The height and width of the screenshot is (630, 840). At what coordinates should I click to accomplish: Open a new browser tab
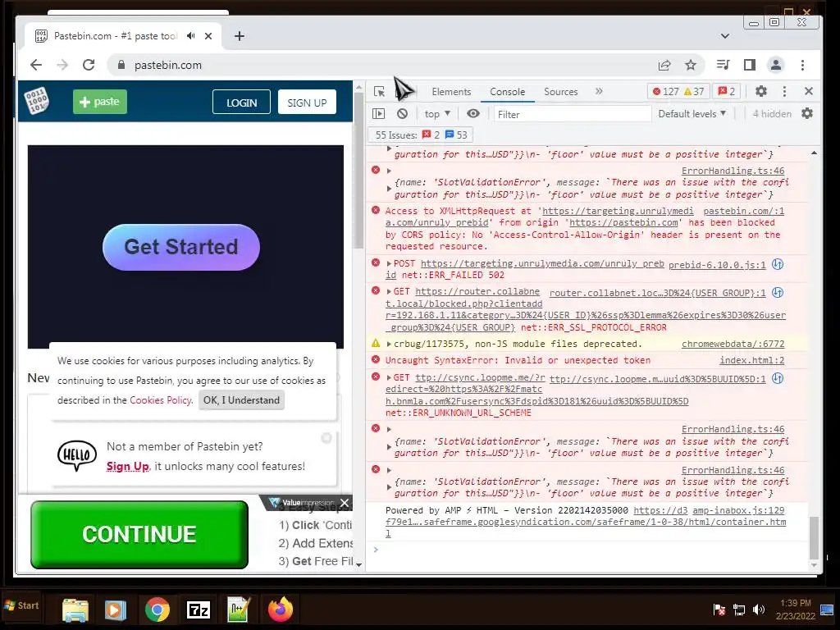(240, 36)
